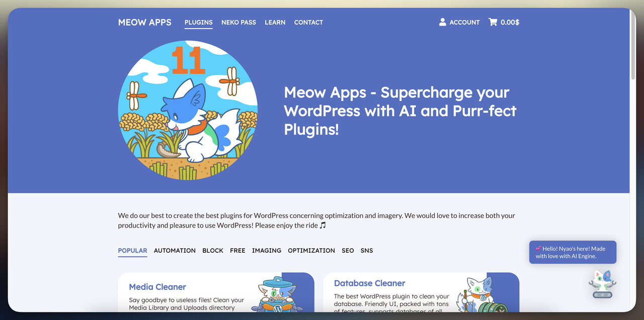Open the Database Cleaner plugin title
Screen dimensions: 644x320
369,283
